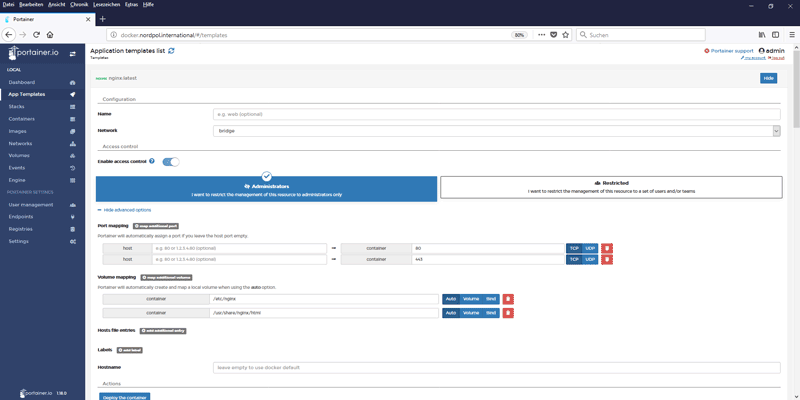The width and height of the screenshot is (800, 400).
Task: Open the Extras menu
Action: point(132,4)
